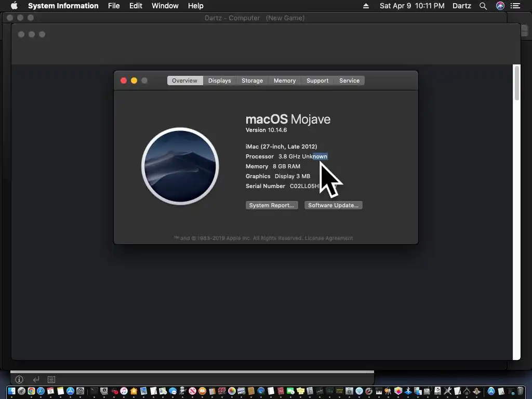Open the Help menu
This screenshot has width=532, height=399.
196,6
